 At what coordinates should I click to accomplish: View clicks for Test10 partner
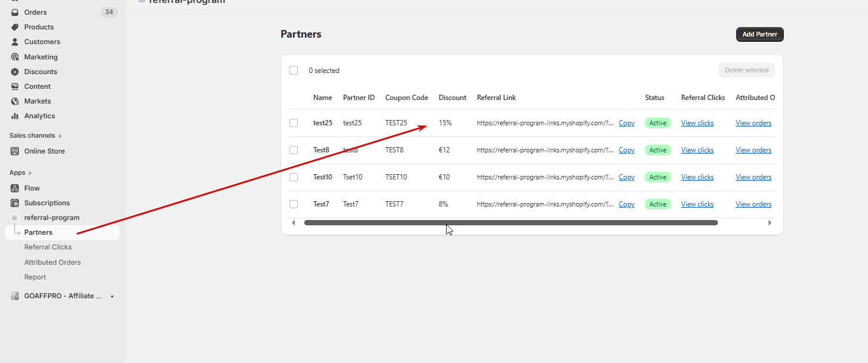pyautogui.click(x=697, y=177)
